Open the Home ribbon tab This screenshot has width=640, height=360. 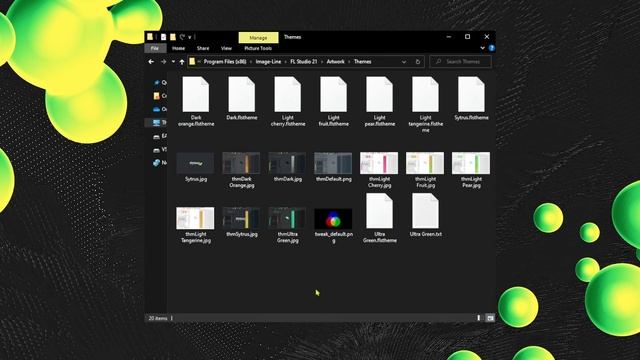(178, 48)
